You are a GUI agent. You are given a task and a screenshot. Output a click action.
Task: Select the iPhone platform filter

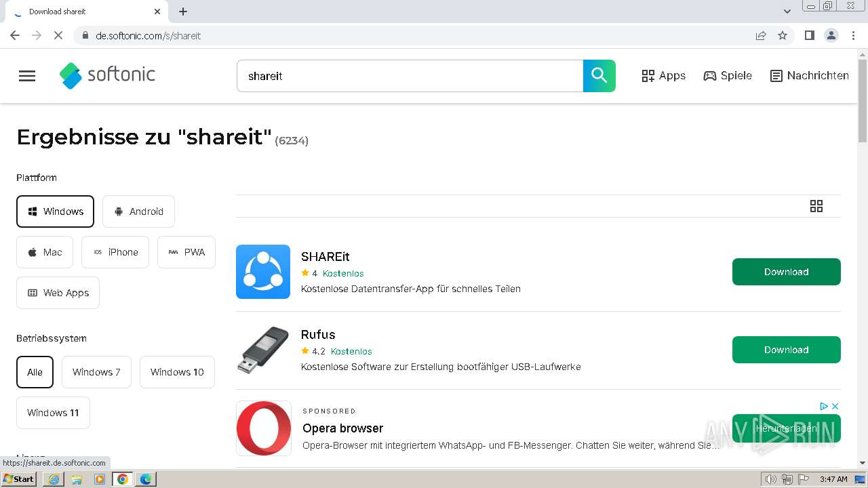(x=115, y=252)
